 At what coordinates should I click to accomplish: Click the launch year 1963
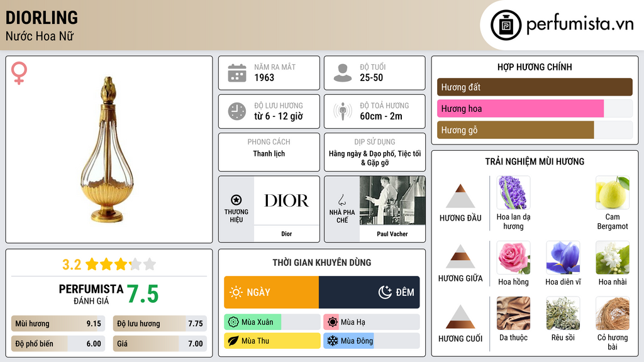point(264,77)
